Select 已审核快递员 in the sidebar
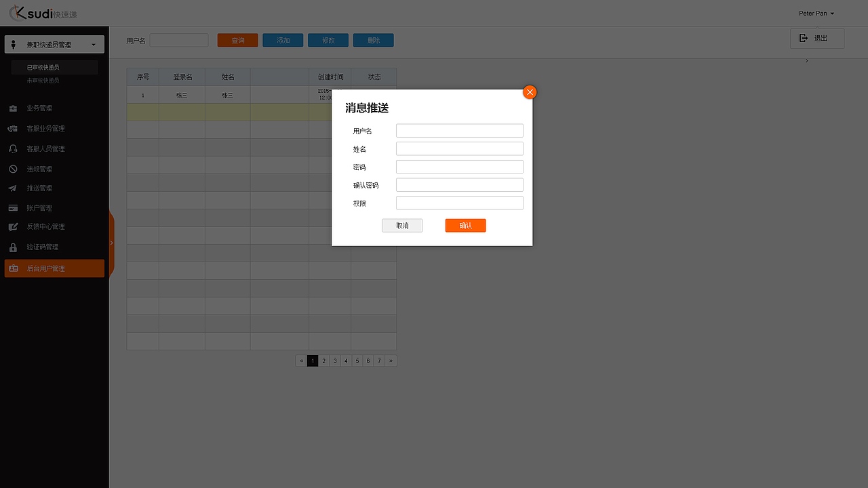Screen dimensions: 868x488 pyautogui.click(x=43, y=68)
